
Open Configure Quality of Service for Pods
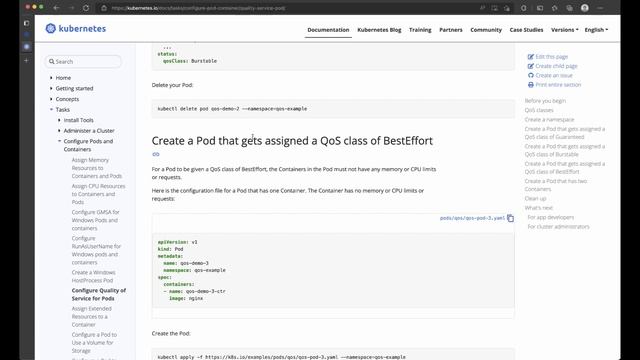[x=99, y=294]
